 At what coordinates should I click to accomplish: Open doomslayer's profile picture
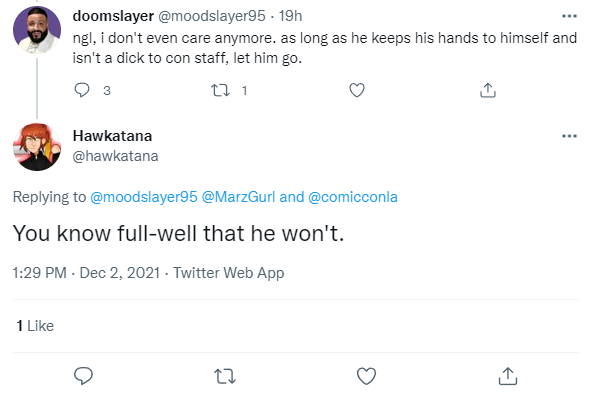click(x=37, y=30)
